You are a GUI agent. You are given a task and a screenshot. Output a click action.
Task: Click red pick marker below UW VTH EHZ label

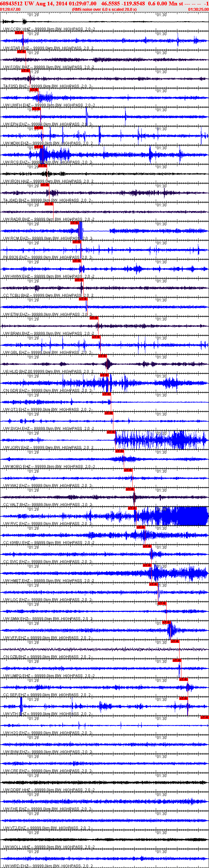pos(204,717)
